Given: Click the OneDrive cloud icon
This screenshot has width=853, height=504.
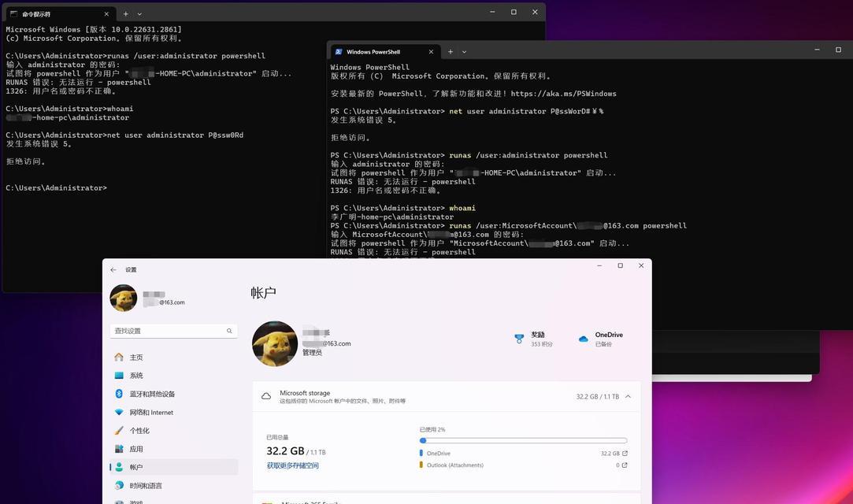Looking at the screenshot, I should 583,339.
